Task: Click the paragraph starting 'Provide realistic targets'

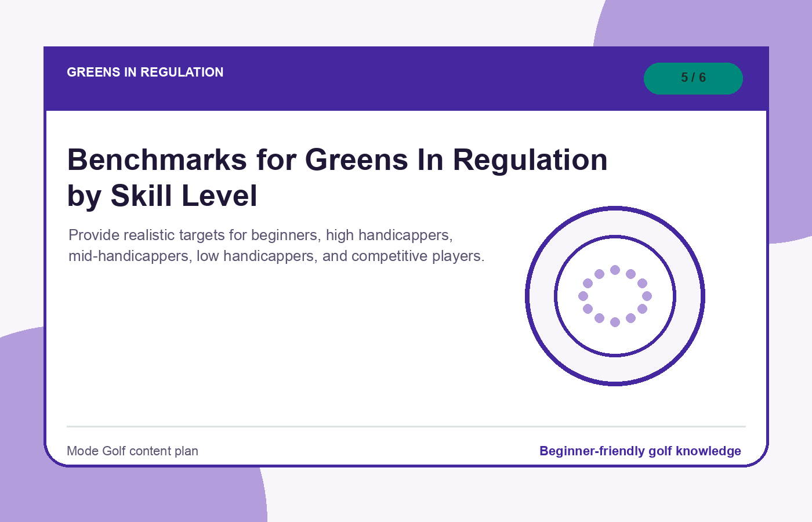Action: point(277,245)
